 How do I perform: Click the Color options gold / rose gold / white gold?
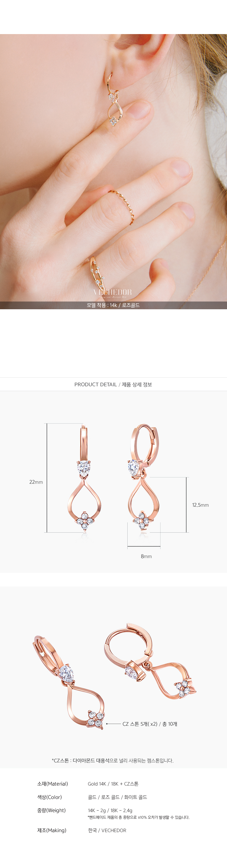click(x=117, y=797)
